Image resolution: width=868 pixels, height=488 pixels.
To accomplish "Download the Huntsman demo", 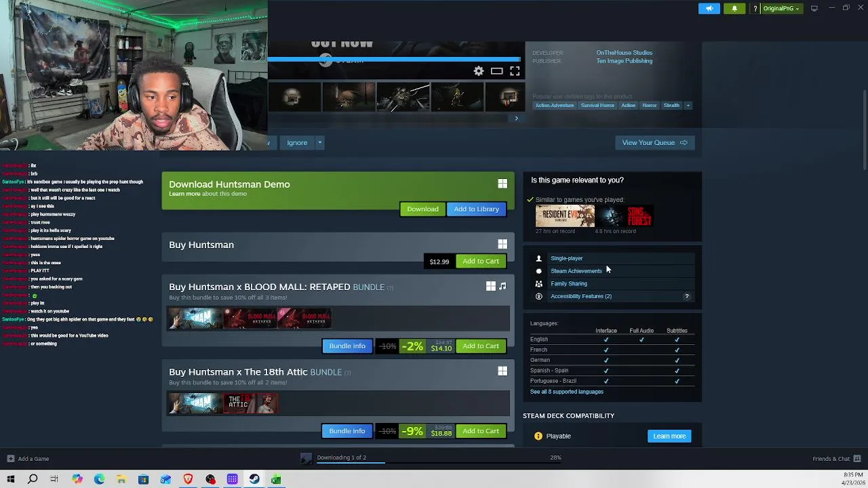I will point(422,209).
